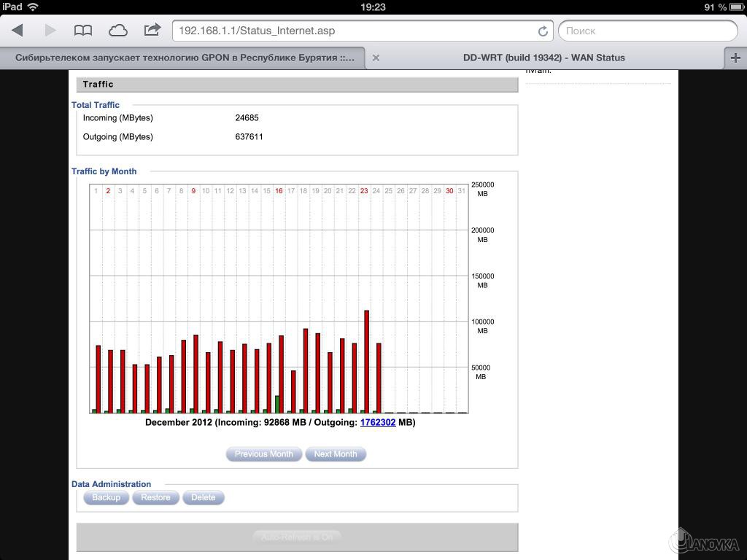Tap the address bar showing 192.168.1.1
Image resolution: width=747 pixels, height=560 pixels.
coord(350,31)
